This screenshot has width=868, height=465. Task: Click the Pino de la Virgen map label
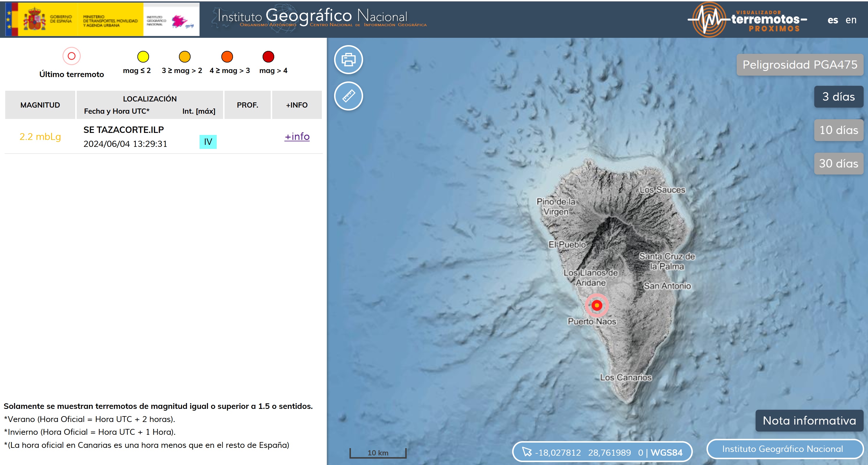tap(556, 207)
